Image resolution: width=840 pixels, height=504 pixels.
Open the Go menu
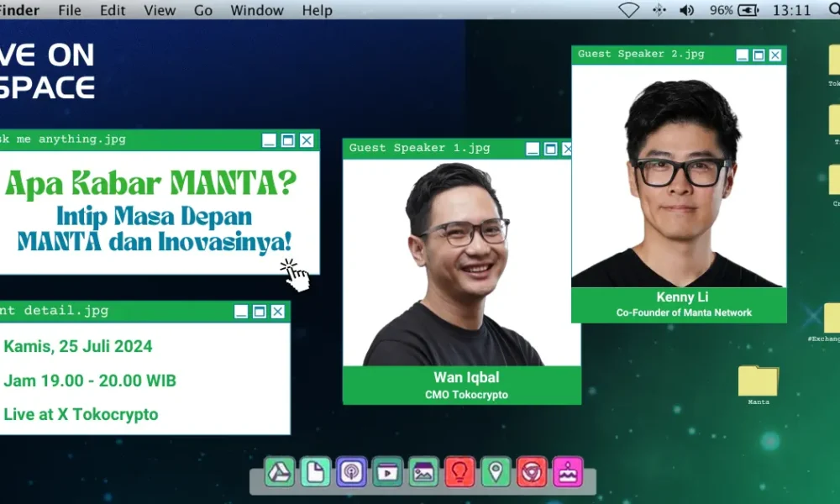tap(203, 10)
